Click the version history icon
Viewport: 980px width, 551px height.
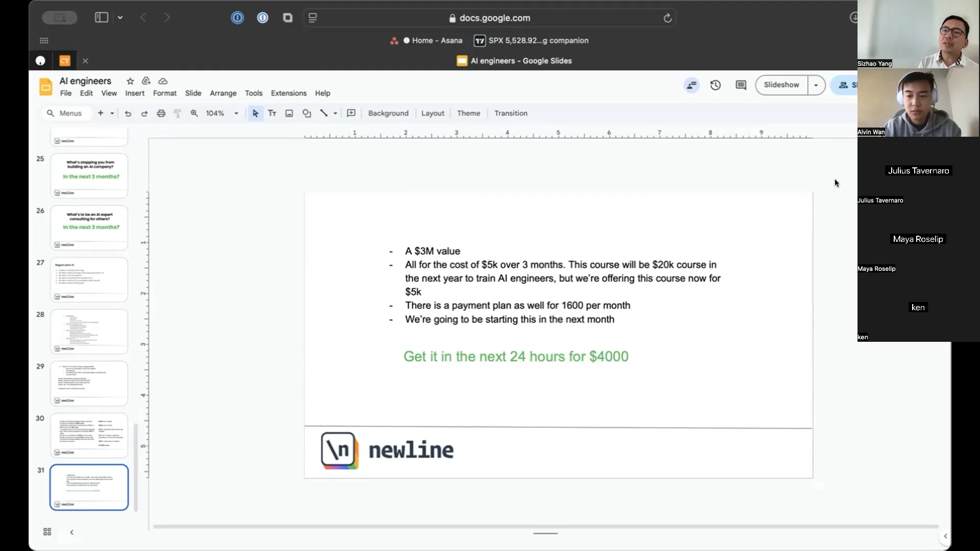715,85
